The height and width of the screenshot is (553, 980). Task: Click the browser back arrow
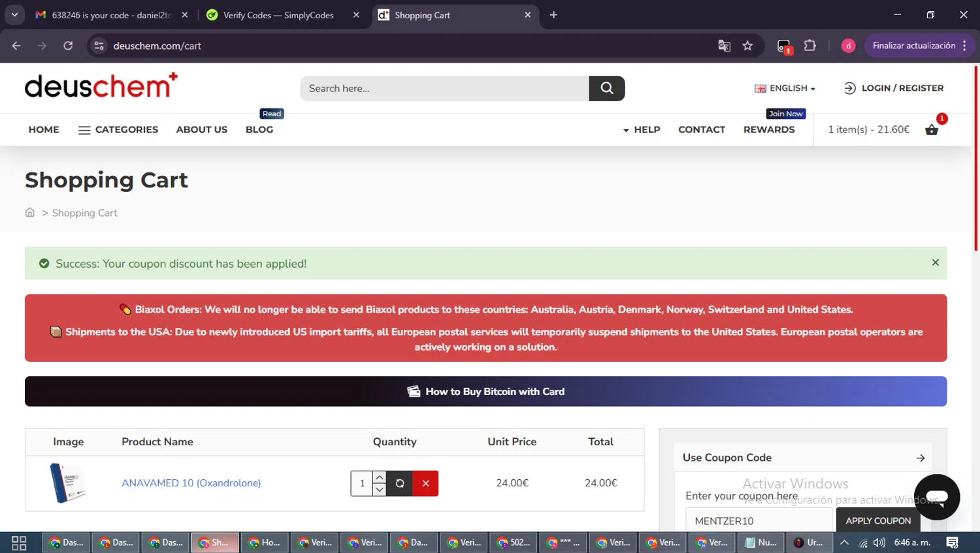click(x=16, y=46)
